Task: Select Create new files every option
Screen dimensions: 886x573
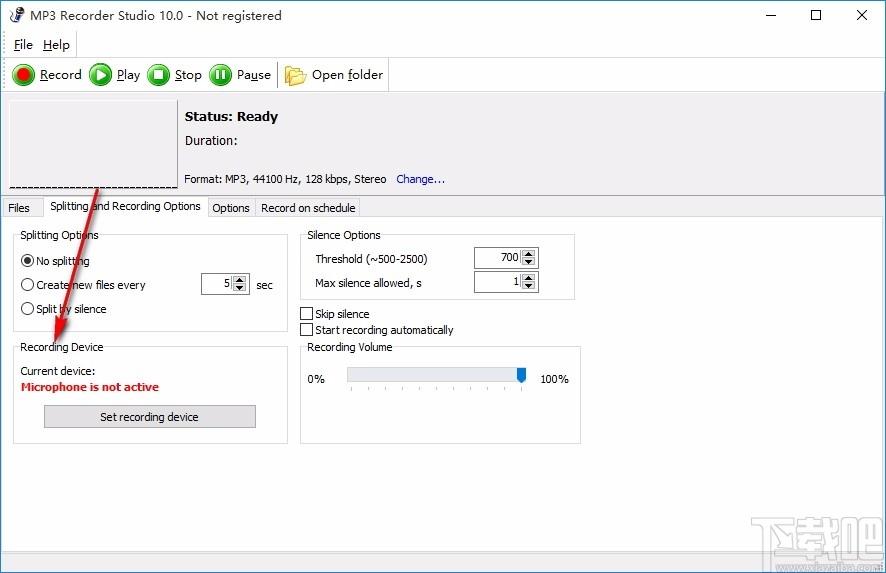Action: 27,285
